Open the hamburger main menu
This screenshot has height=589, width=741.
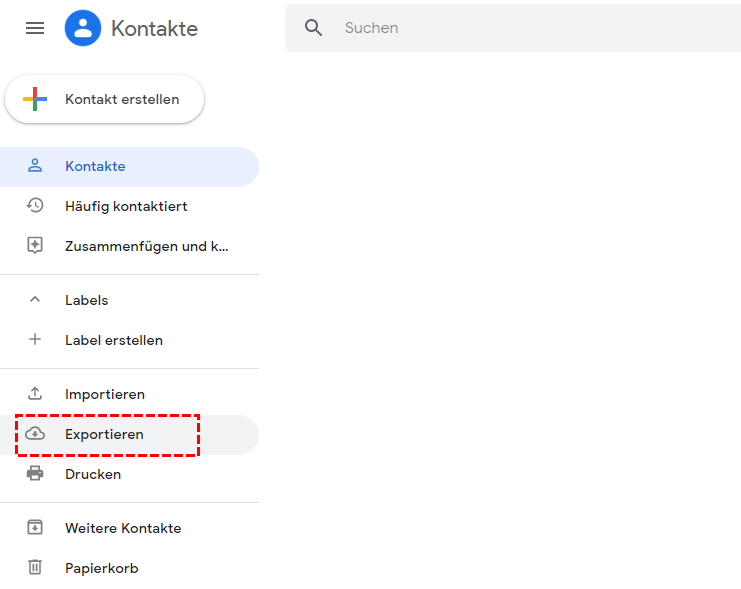(x=35, y=28)
